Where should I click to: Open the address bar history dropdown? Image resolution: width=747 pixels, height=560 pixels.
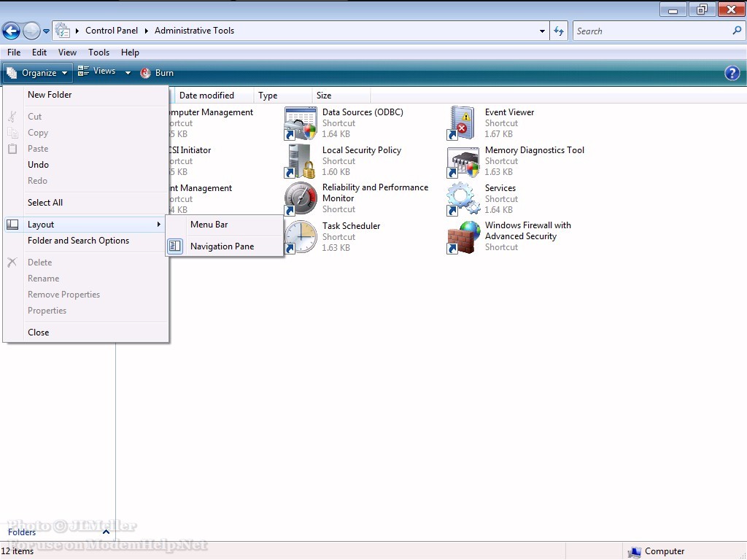pyautogui.click(x=542, y=31)
